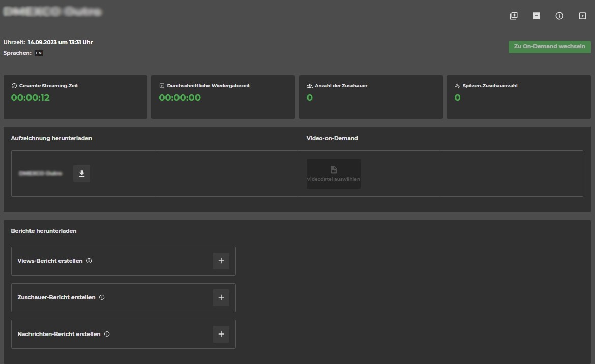The height and width of the screenshot is (364, 595).
Task: Click the play preview icon in header
Action: (x=582, y=16)
